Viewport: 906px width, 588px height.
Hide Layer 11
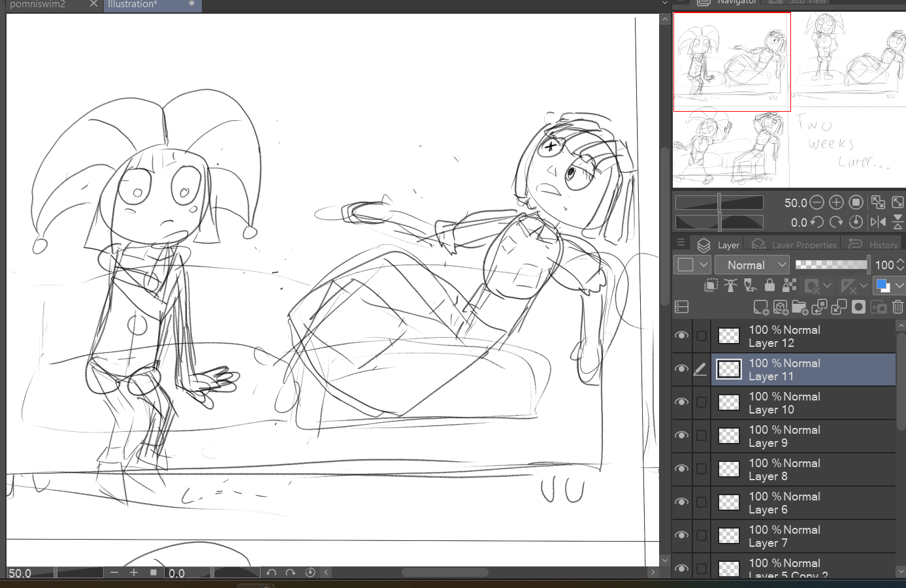[681, 369]
